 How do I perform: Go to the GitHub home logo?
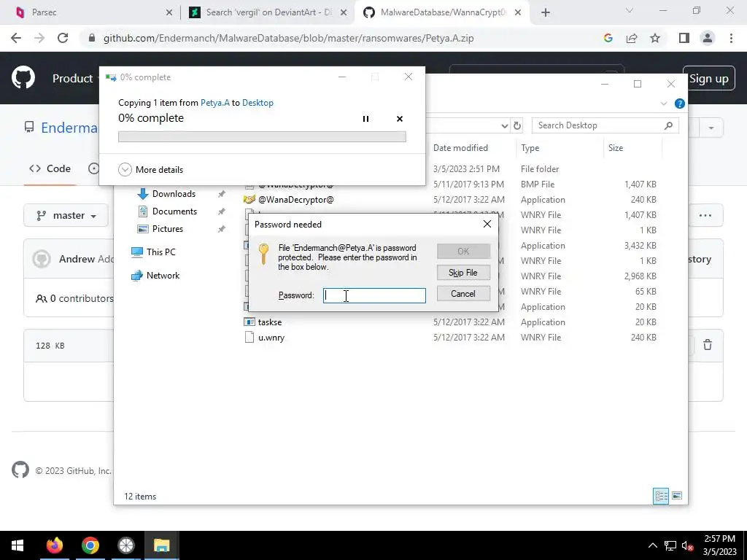pyautogui.click(x=23, y=78)
